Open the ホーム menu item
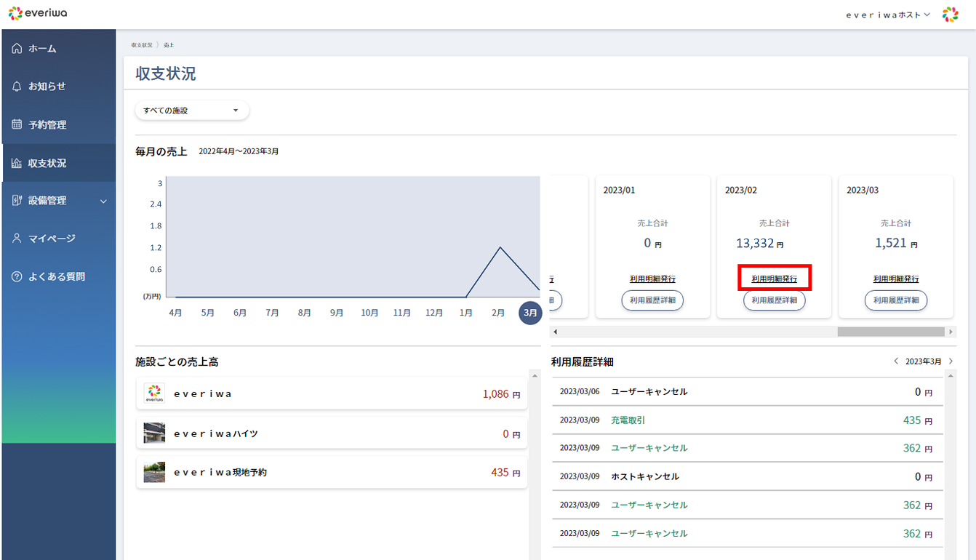The image size is (976, 560). (x=58, y=49)
